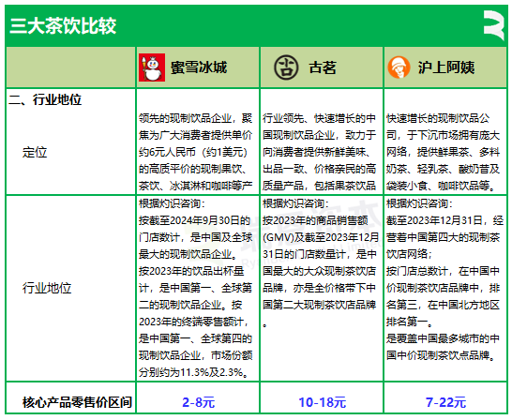This screenshot has height=420, width=512.
Task: Select the 沪上阿姨 column header name
Action: coord(446,67)
